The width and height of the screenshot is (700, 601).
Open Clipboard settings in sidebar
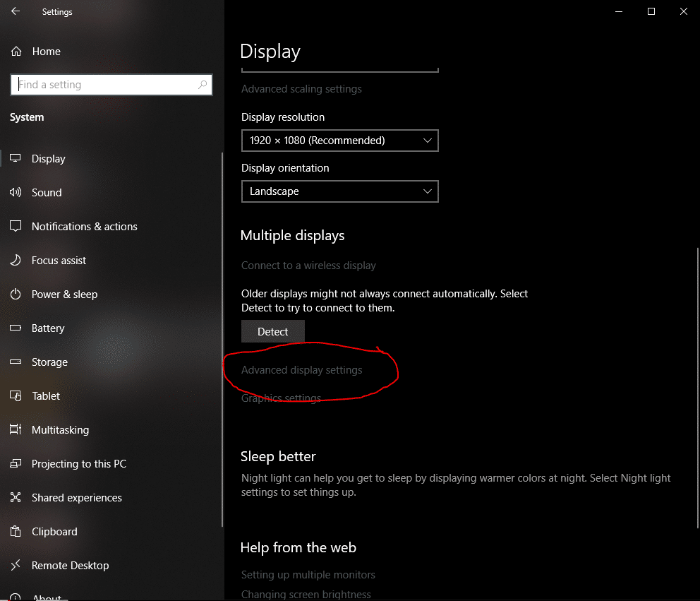pyautogui.click(x=54, y=532)
